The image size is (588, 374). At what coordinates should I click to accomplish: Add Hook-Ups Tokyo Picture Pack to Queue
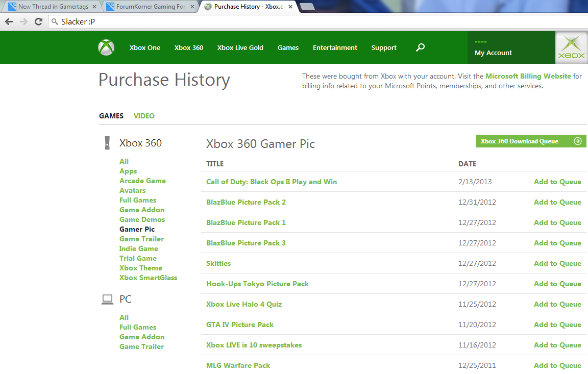(557, 284)
